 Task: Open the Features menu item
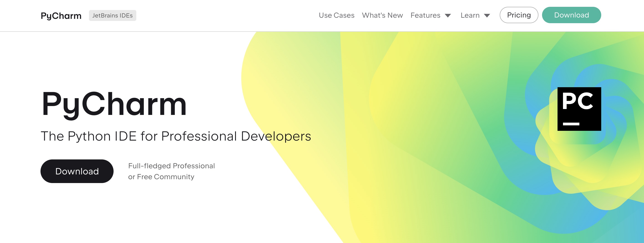point(425,15)
